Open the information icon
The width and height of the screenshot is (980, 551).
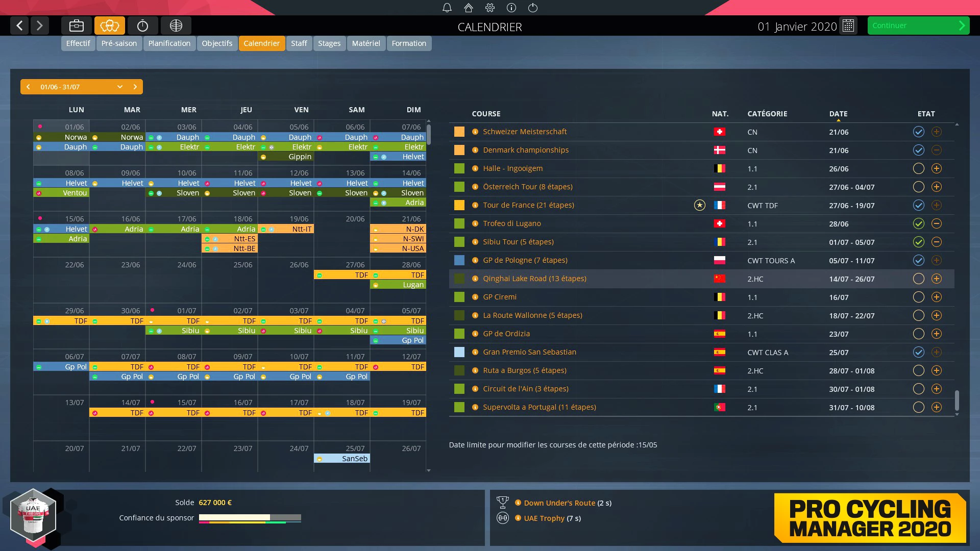511,8
